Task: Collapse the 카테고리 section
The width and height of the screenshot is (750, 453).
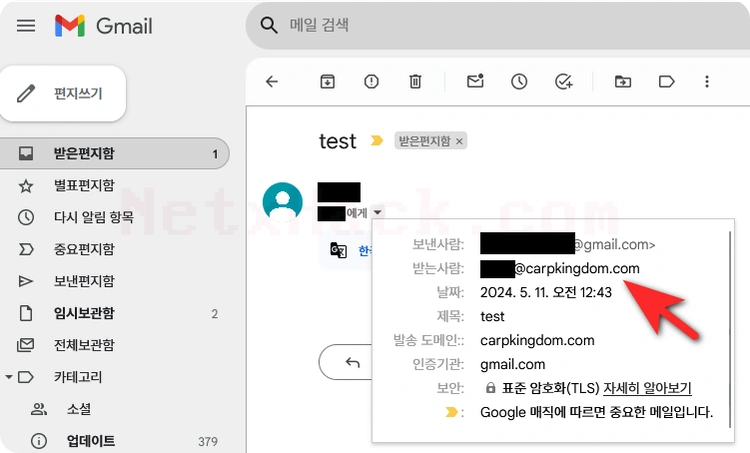Action: (9, 377)
